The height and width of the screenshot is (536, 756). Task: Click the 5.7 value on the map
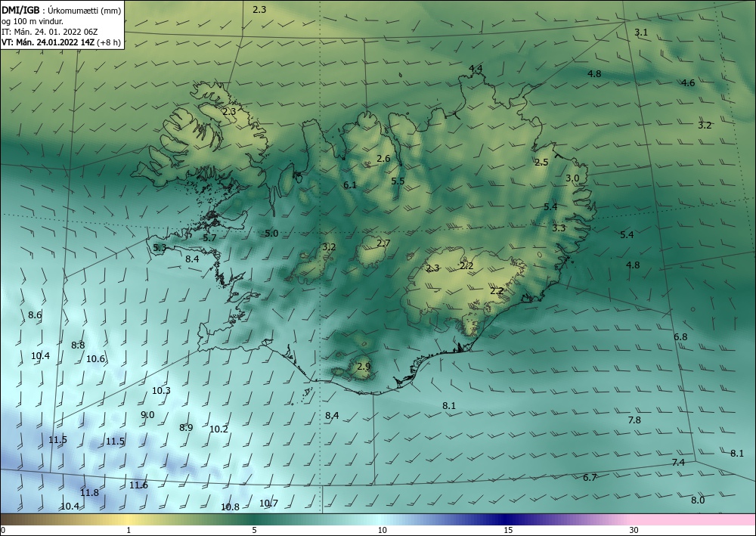pos(209,237)
